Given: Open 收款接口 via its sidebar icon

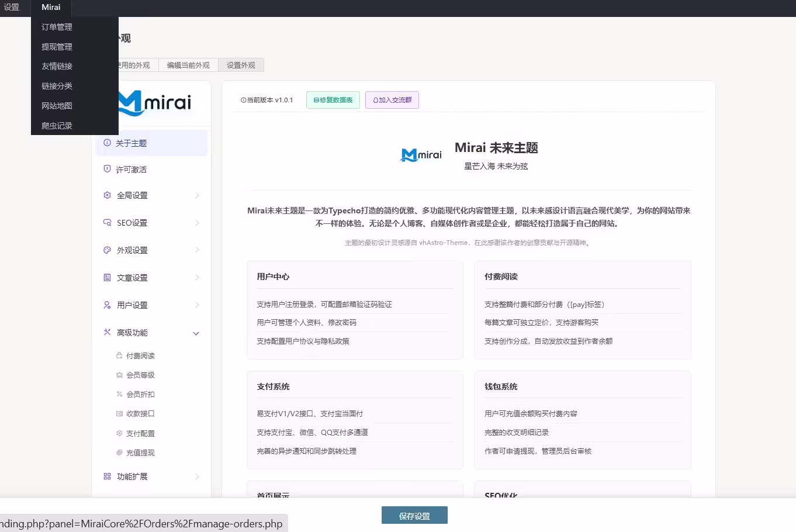Looking at the screenshot, I should (119, 413).
